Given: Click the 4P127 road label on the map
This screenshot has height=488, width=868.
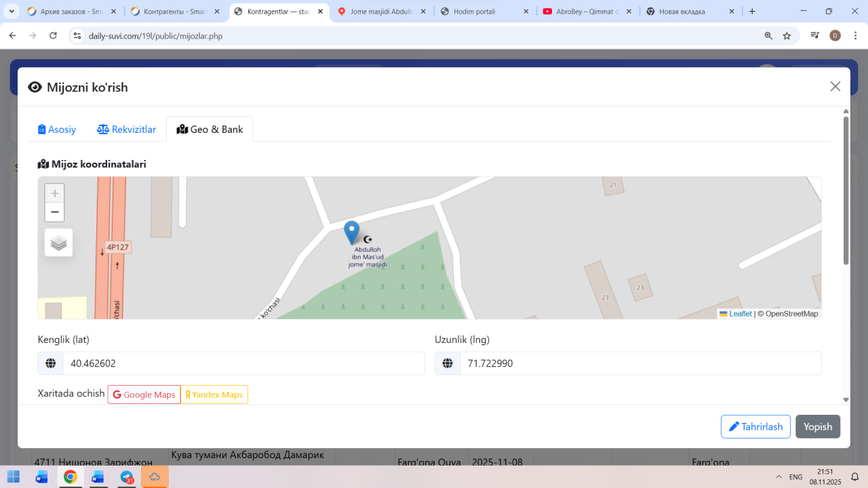Looking at the screenshot, I should [x=117, y=247].
